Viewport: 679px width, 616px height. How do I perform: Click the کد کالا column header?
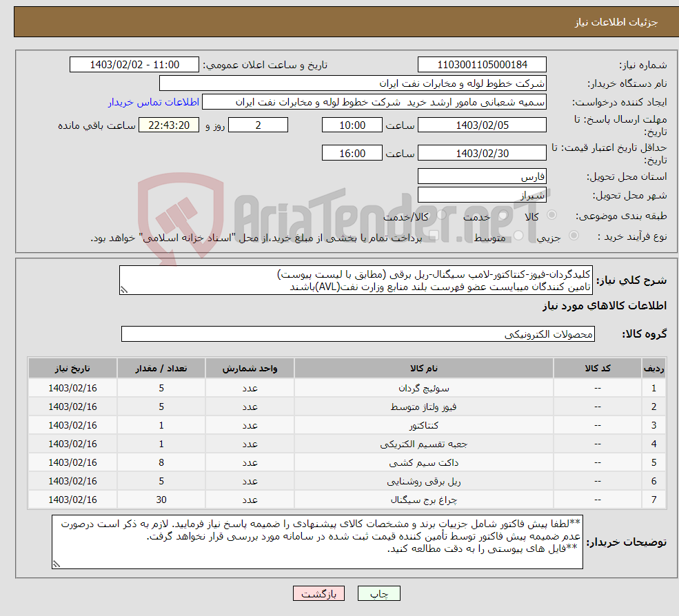pos(598,368)
